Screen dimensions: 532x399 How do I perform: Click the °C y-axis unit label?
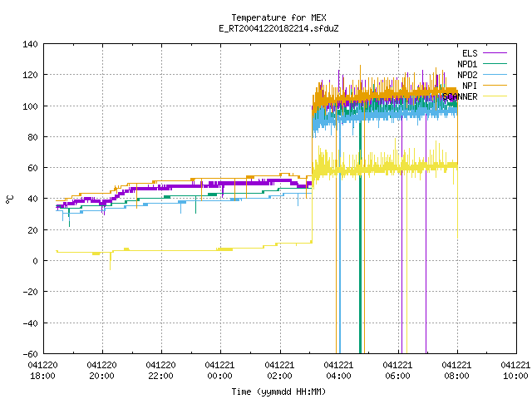pos(10,199)
